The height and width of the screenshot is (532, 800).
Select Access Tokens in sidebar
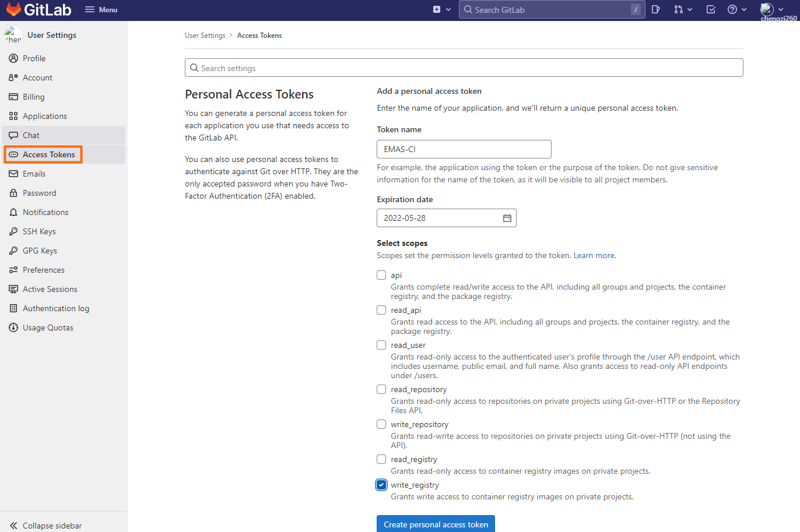coord(64,154)
